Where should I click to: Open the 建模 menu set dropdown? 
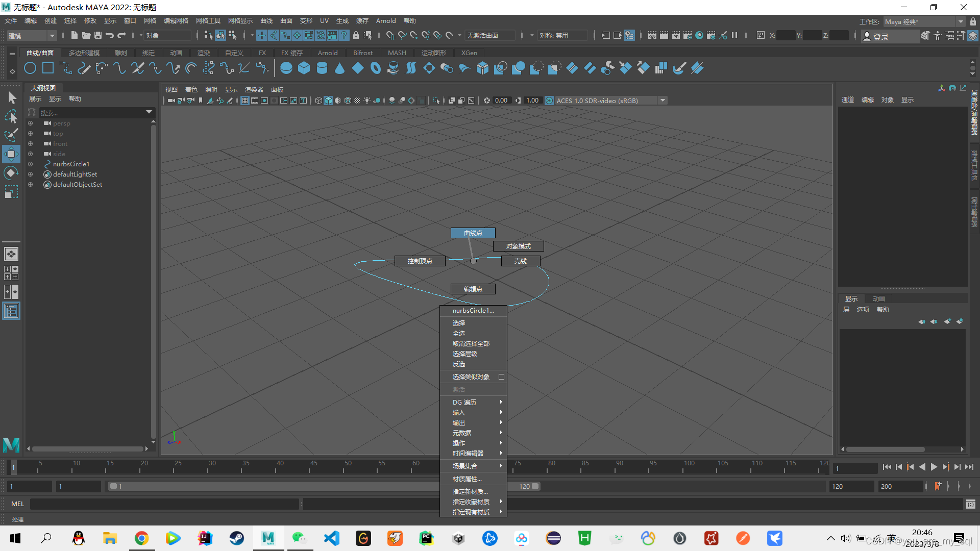(x=32, y=36)
